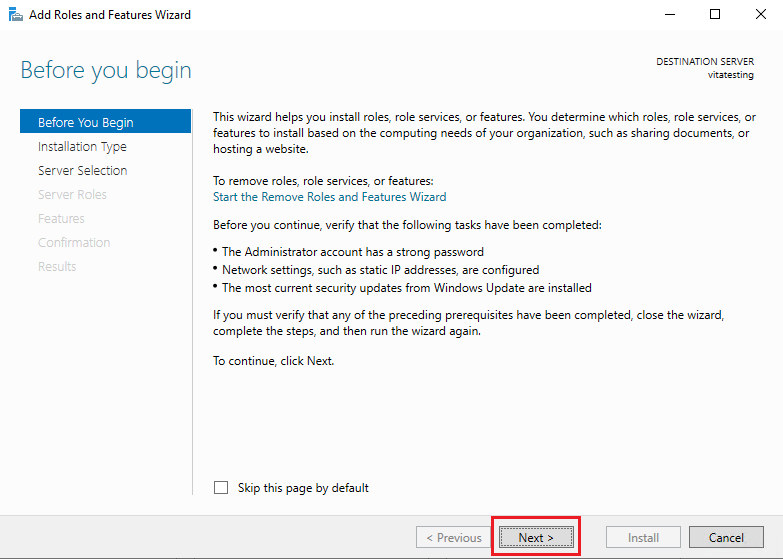This screenshot has width=783, height=559.
Task: Click the wizard icon in title bar
Action: coord(15,15)
